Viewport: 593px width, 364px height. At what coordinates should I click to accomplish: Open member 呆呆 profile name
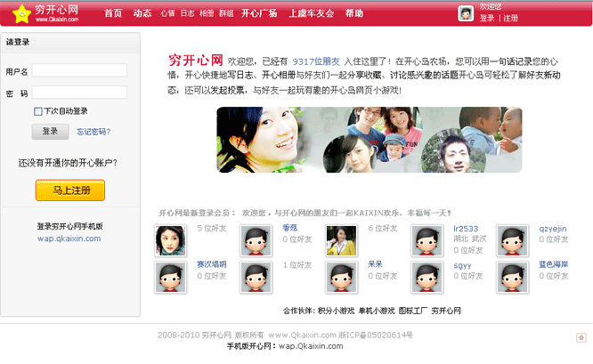(375, 264)
